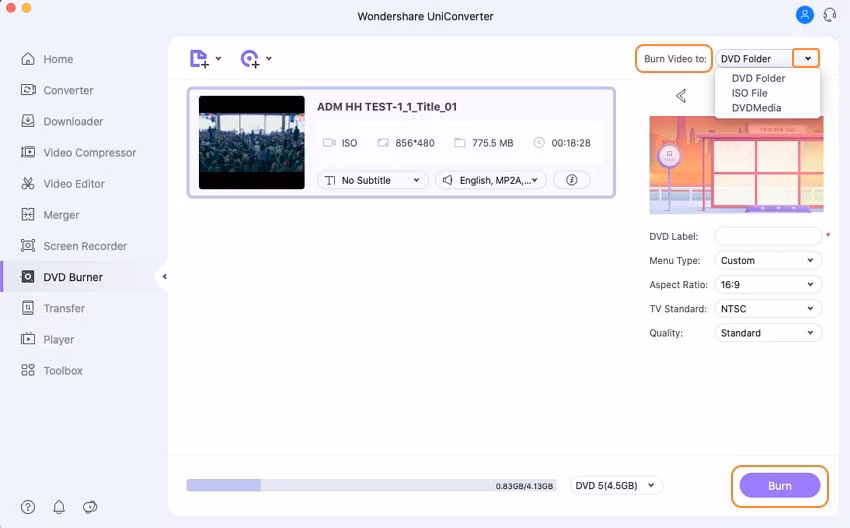The height and width of the screenshot is (528, 850).
Task: Open the feedback chat icon
Action: 90,507
